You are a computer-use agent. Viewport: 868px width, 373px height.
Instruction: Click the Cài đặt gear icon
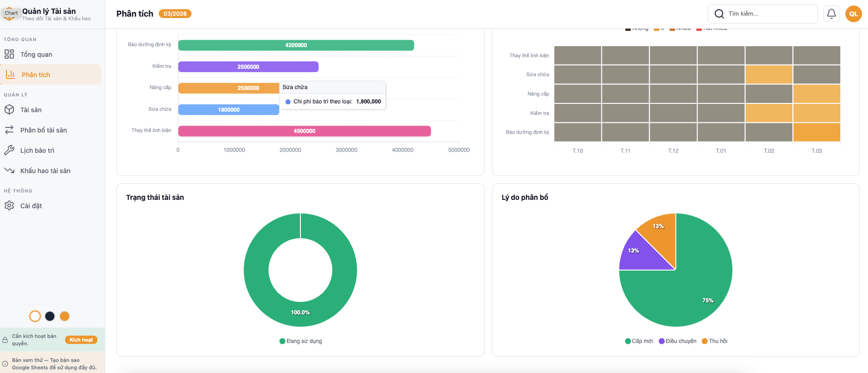point(9,206)
